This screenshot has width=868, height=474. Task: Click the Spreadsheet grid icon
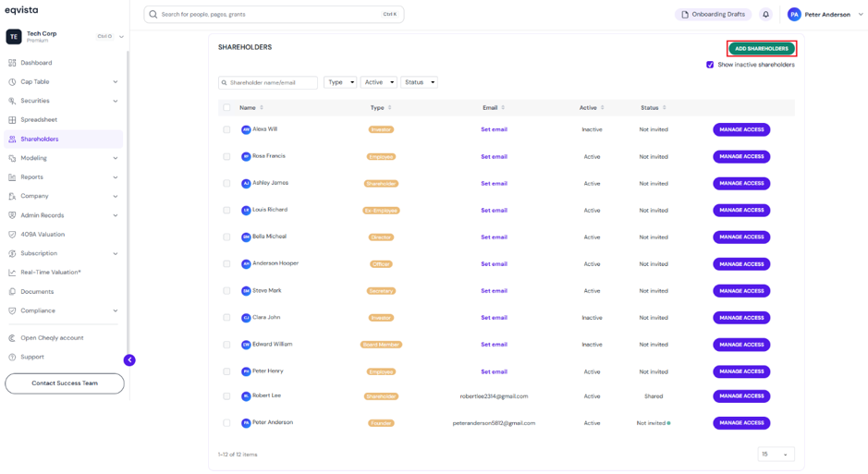point(12,120)
